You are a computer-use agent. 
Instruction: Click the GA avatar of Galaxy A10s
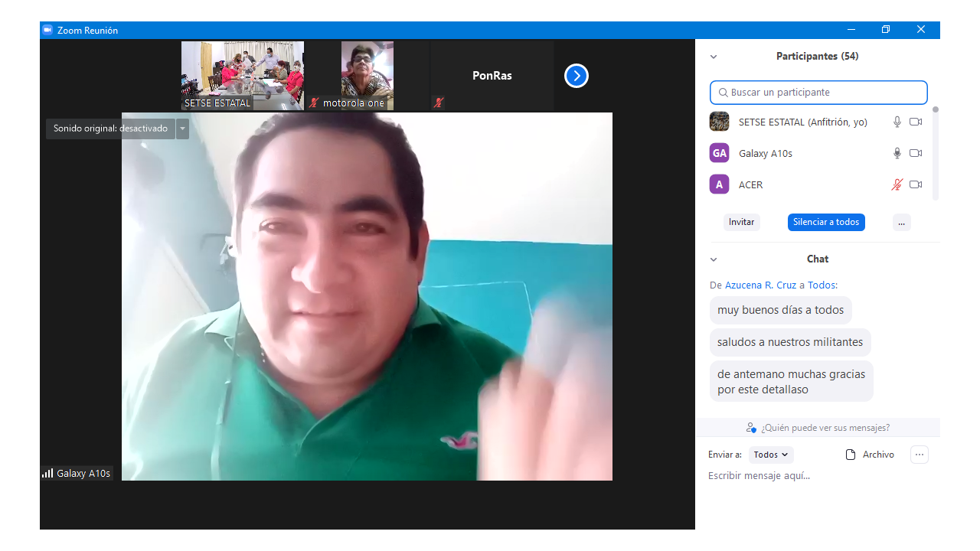point(719,153)
